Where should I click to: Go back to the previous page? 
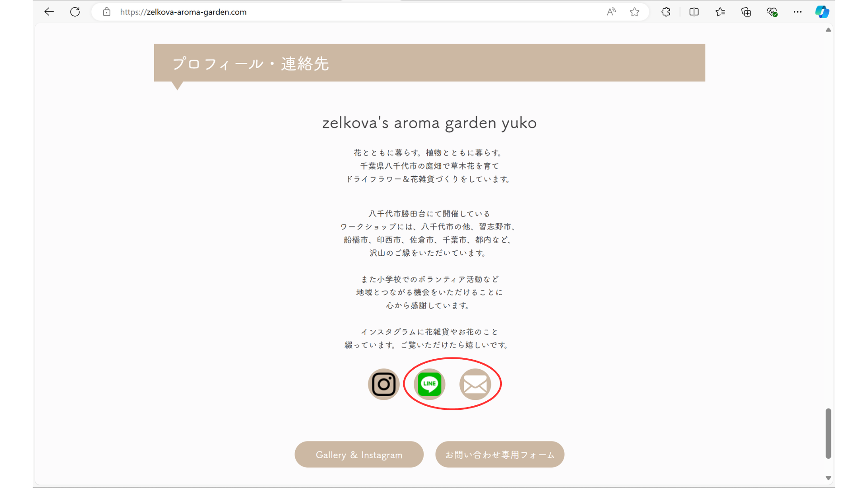click(x=49, y=12)
